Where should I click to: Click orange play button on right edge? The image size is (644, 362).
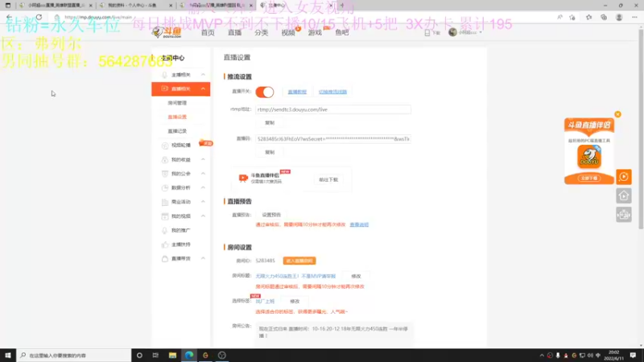pos(623,177)
